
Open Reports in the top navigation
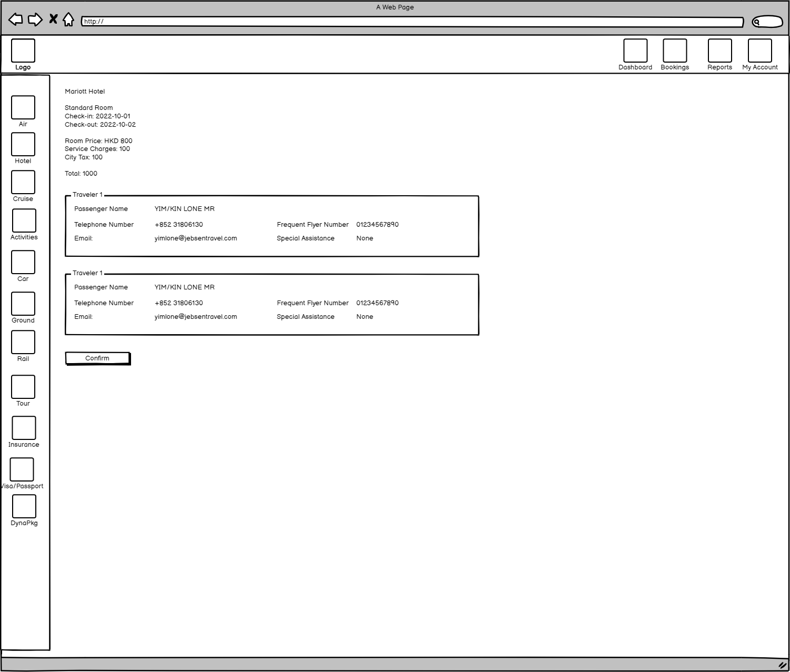coord(719,51)
